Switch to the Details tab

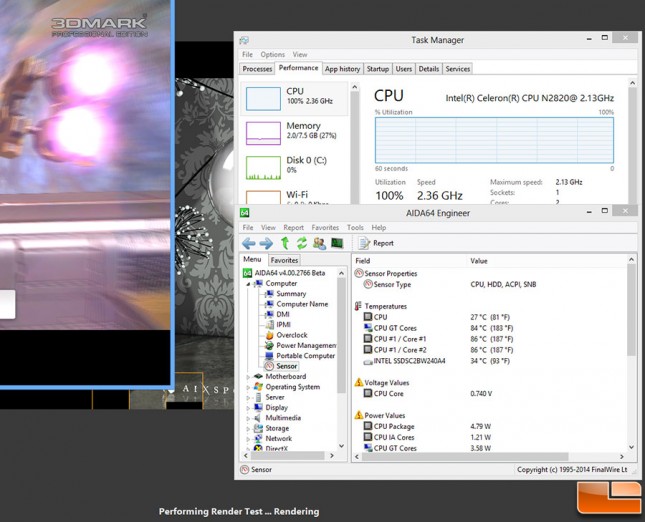[429, 69]
